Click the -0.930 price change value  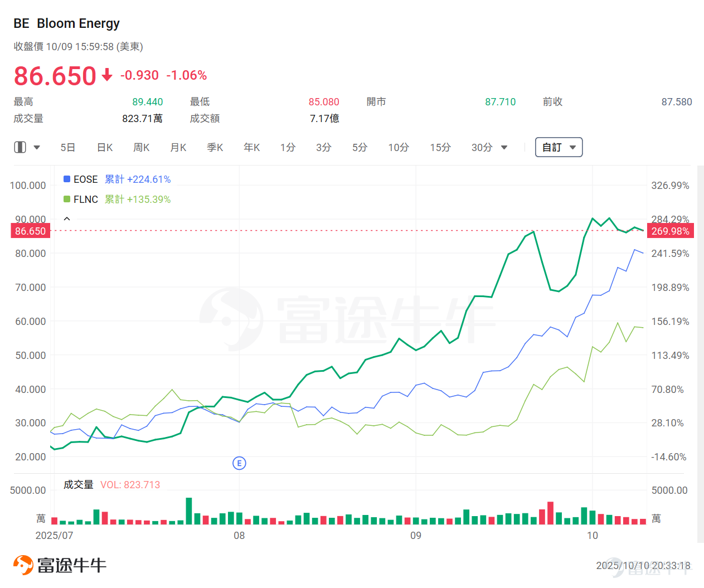[140, 75]
